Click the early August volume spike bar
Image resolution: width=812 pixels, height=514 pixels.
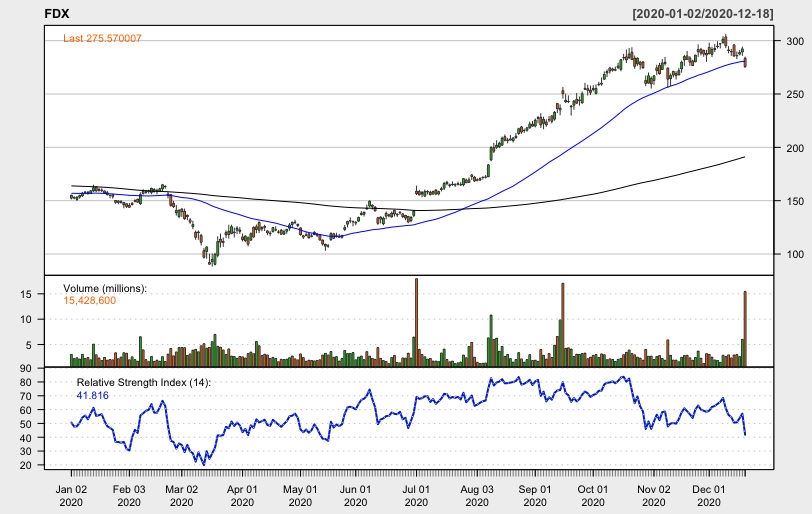pyautogui.click(x=491, y=341)
